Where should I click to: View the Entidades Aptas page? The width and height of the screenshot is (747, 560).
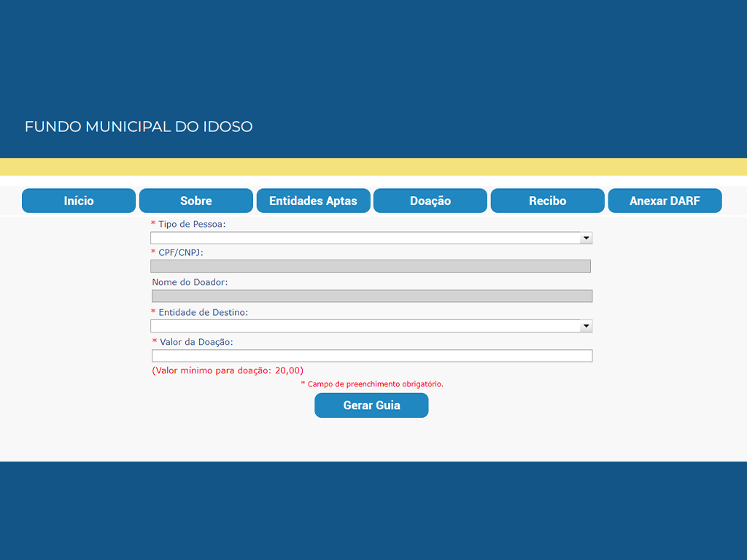313,201
